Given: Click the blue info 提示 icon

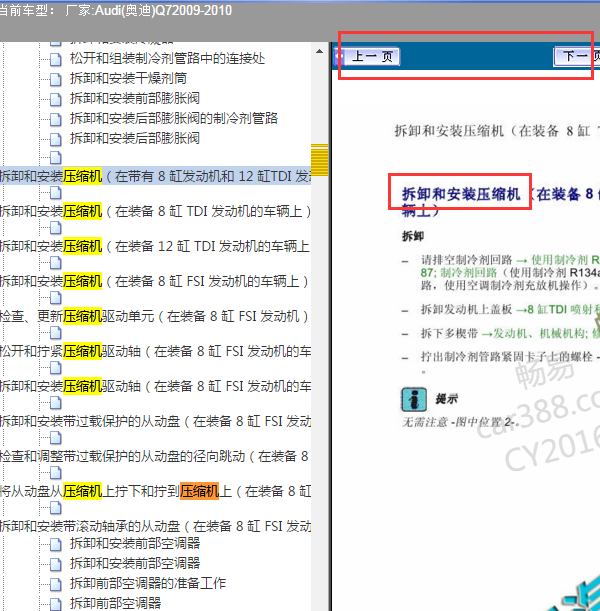Looking at the screenshot, I should pyautogui.click(x=414, y=399).
